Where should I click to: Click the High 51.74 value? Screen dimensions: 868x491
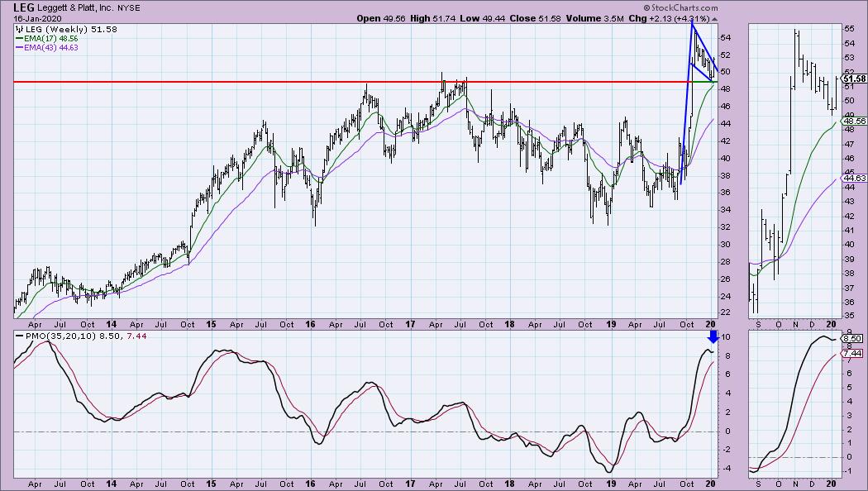[433, 18]
